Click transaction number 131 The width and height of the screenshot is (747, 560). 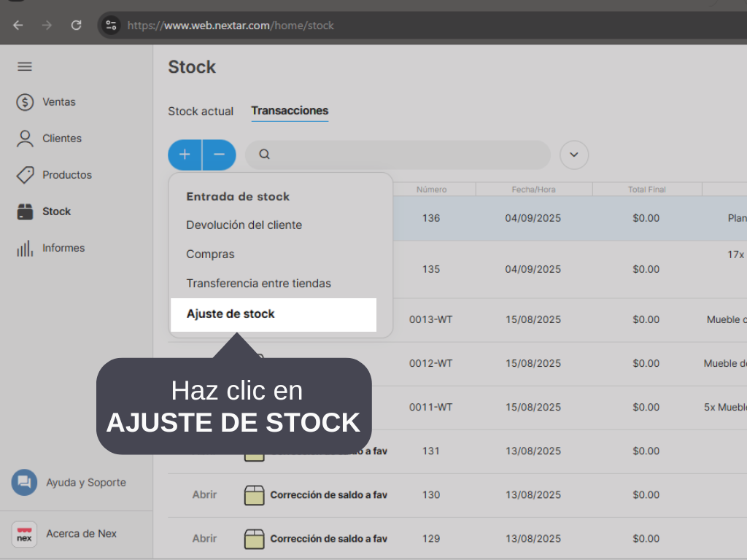(x=430, y=451)
